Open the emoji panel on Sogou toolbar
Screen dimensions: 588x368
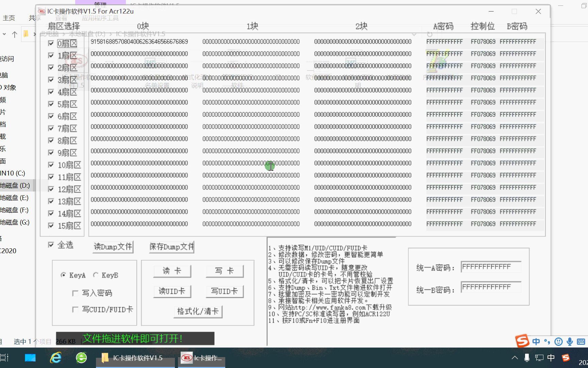click(x=558, y=342)
